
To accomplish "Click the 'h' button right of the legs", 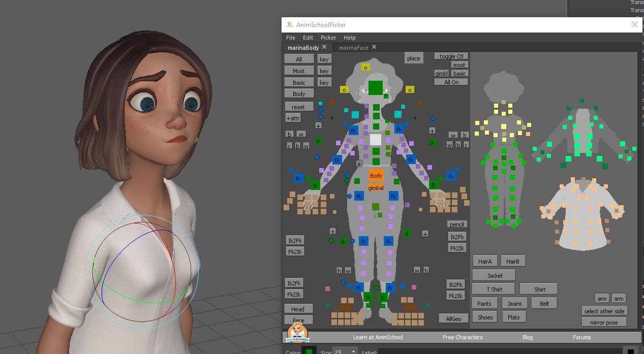I will pyautogui.click(x=426, y=270).
